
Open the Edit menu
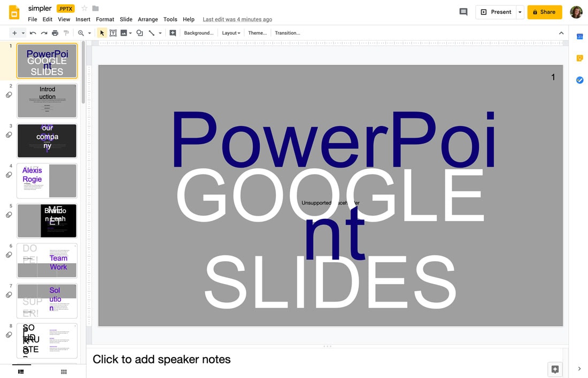[48, 19]
